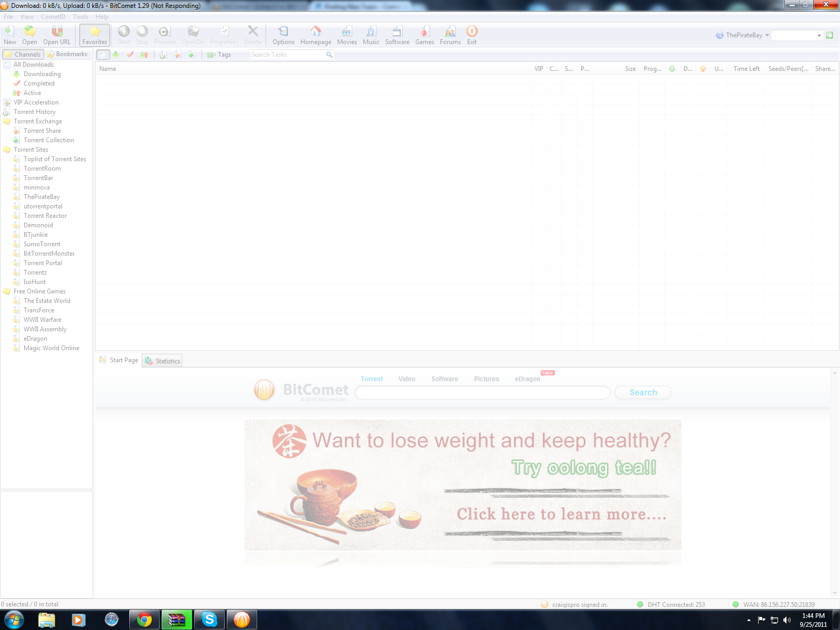Toggle the completed filter checkmark icon

(x=130, y=55)
